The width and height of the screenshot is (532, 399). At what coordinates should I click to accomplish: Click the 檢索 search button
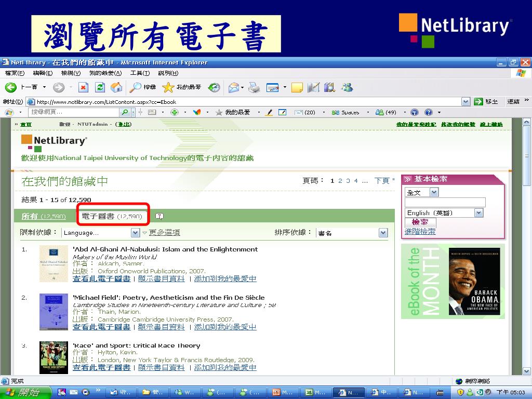tap(420, 222)
